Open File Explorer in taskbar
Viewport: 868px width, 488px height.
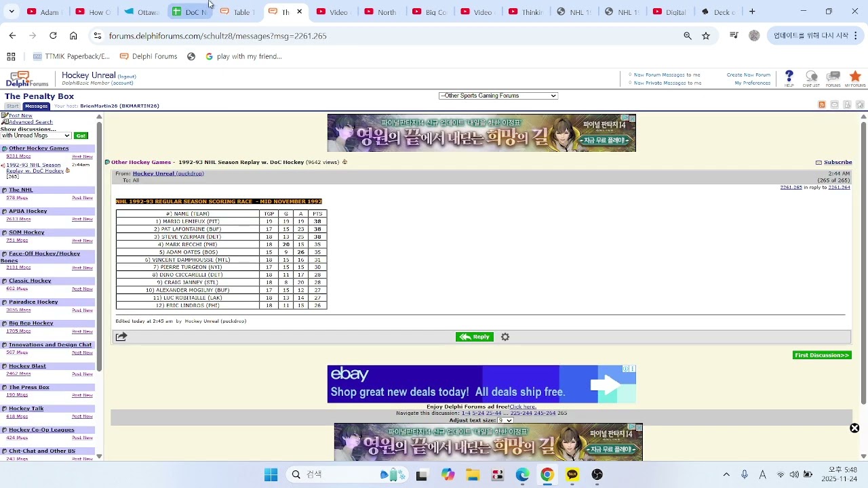472,474
